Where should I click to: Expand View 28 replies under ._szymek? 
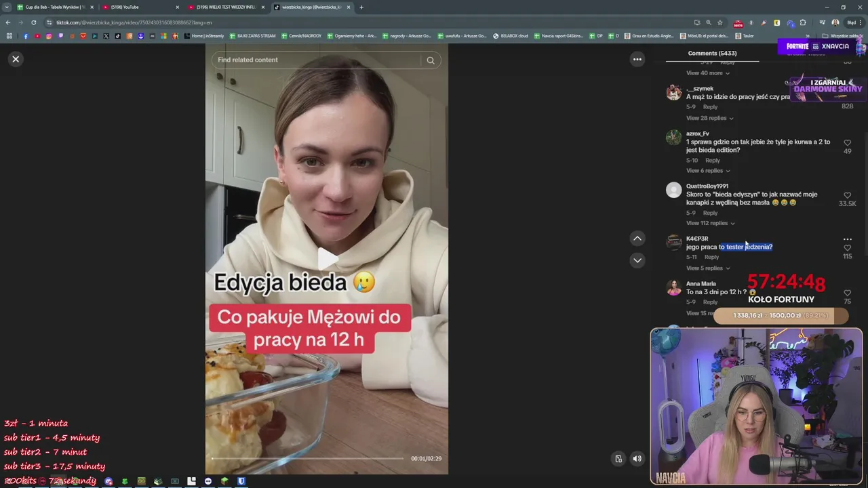(710, 118)
